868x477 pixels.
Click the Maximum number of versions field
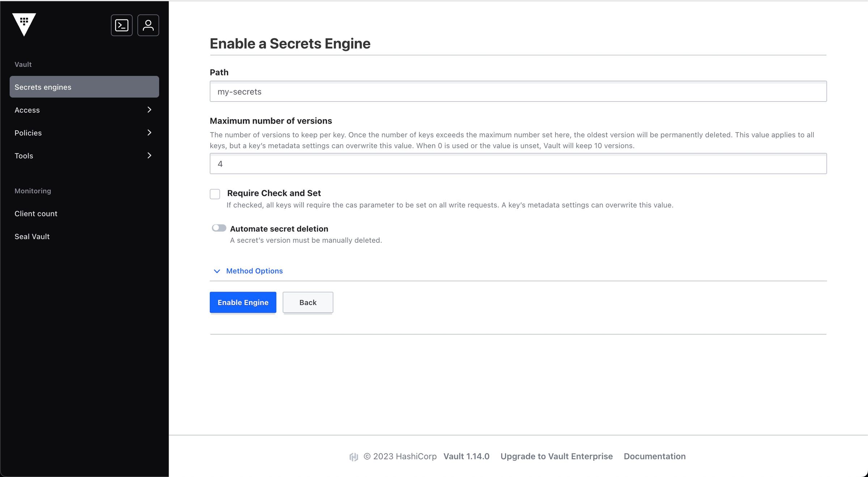point(518,164)
